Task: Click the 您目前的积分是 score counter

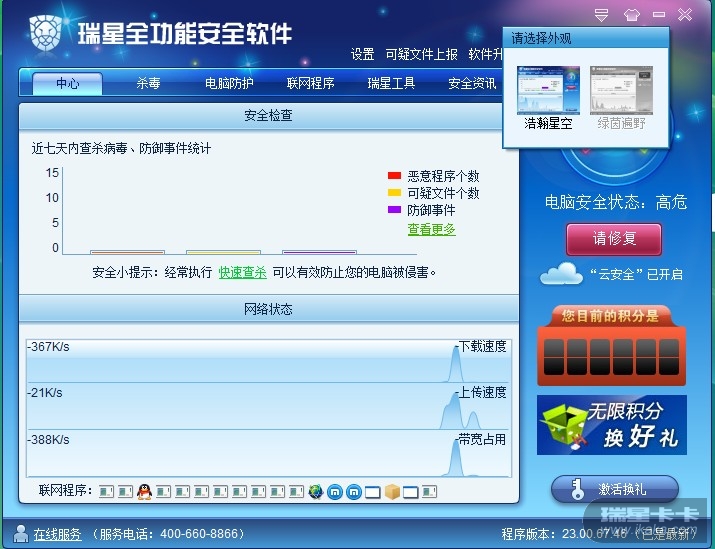Action: click(611, 346)
